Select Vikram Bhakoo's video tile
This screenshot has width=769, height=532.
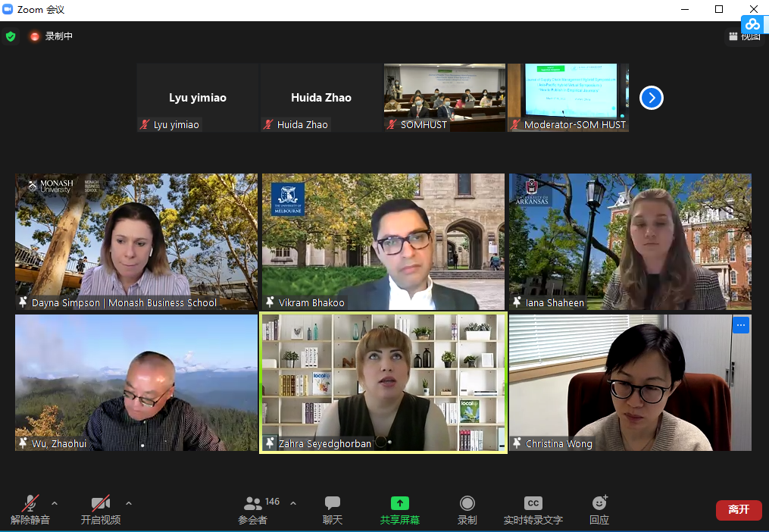pos(383,241)
